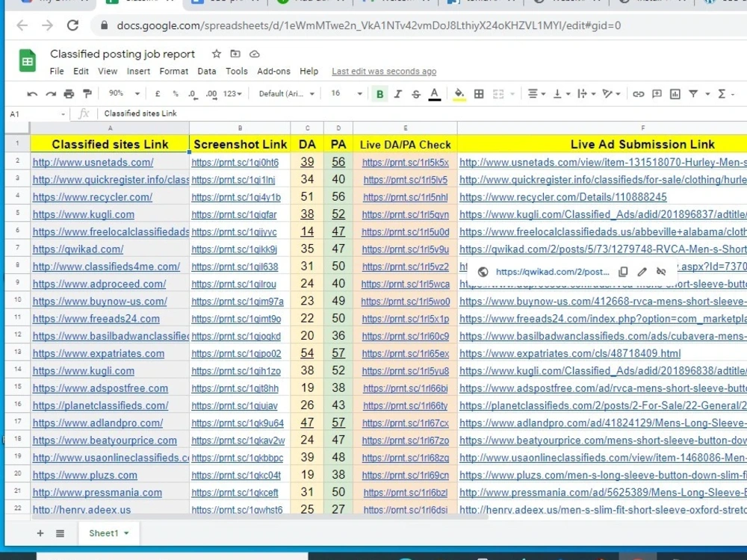Expand the merge cells dropdown arrow
This screenshot has width=747, height=560.
coord(512,94)
